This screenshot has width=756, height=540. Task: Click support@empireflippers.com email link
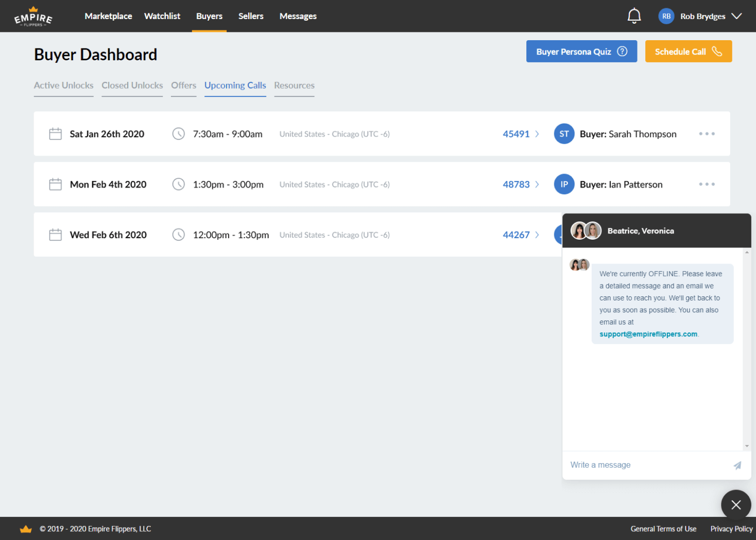coord(648,334)
